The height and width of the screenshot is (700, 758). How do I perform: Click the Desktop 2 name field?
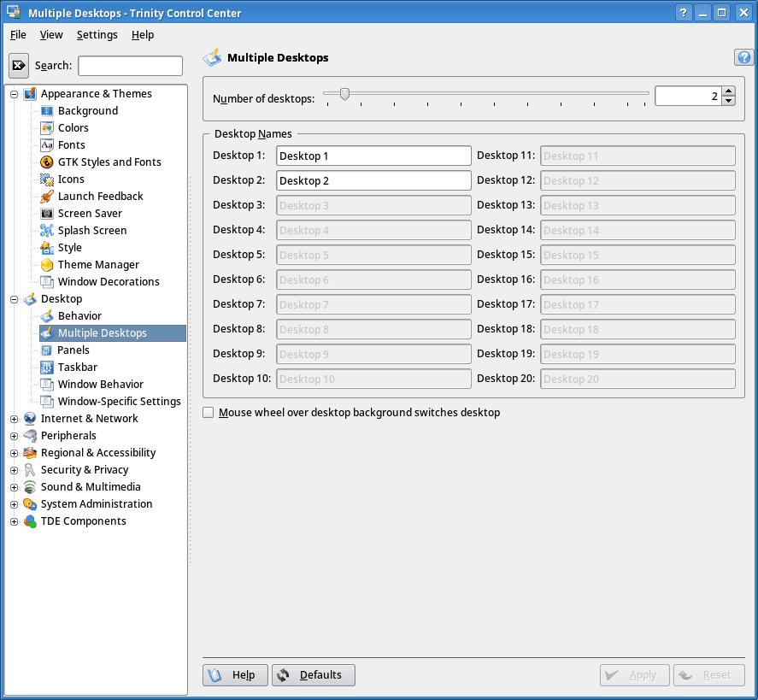coord(373,180)
